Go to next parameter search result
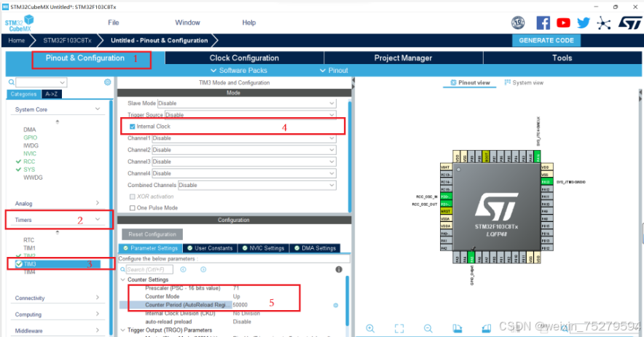This screenshot has width=644, height=337. pos(203,269)
